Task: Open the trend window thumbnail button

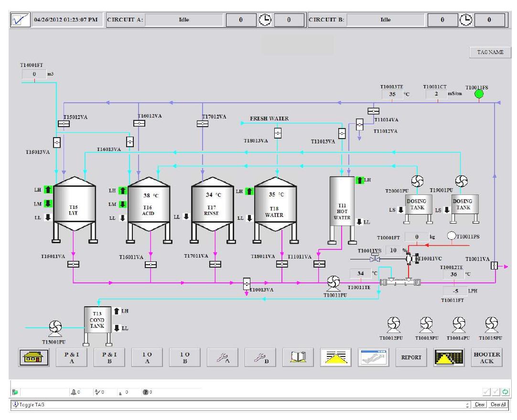Action: (x=373, y=357)
